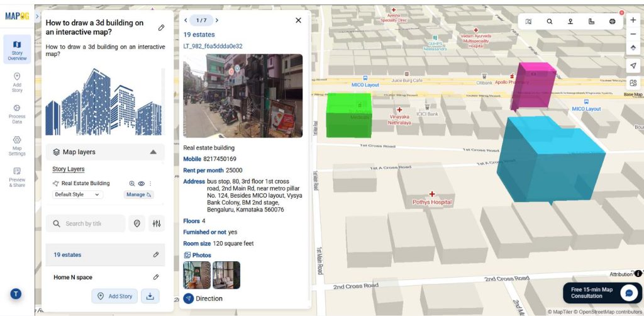This screenshot has width=644, height=316.
Task: Open the first photo thumbnail
Action: pos(196,275)
